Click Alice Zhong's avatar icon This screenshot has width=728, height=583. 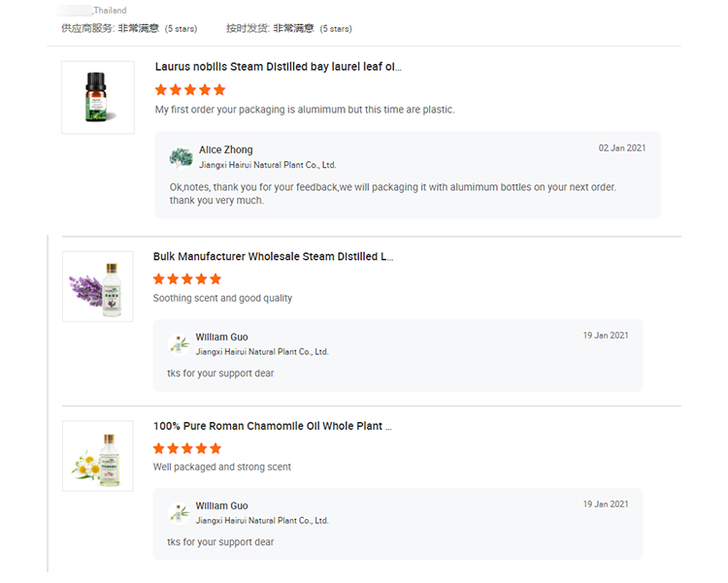[181, 157]
